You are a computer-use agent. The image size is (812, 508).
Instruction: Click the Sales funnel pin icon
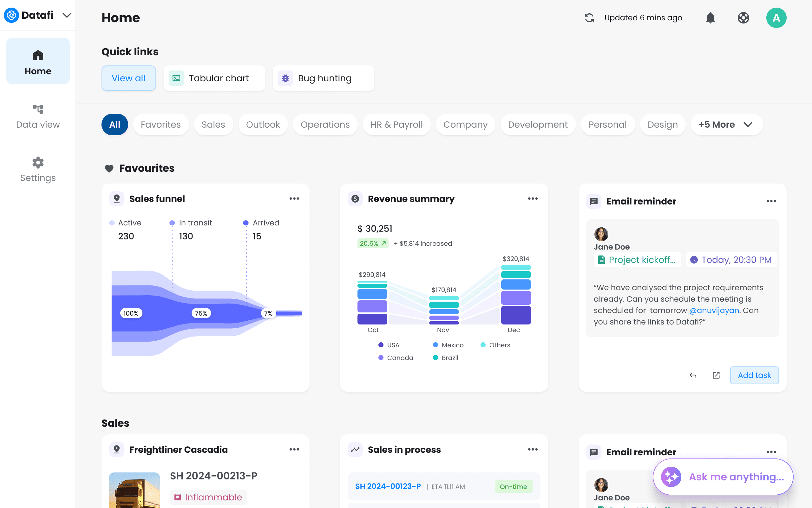click(x=117, y=199)
